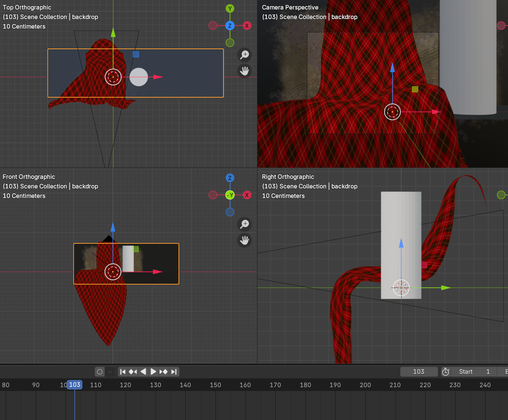Click the current frame field showing 103
The width and height of the screenshot is (508, 420).
(419, 372)
